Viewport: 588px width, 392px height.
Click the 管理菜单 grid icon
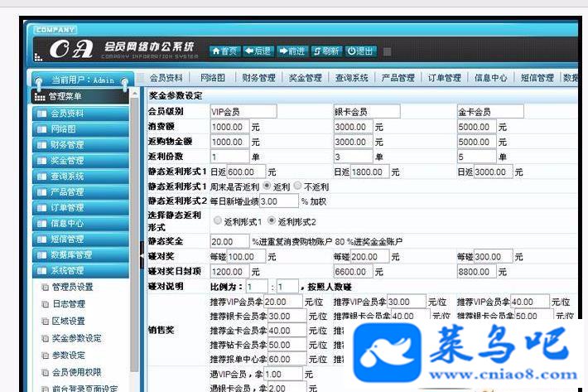[40, 97]
